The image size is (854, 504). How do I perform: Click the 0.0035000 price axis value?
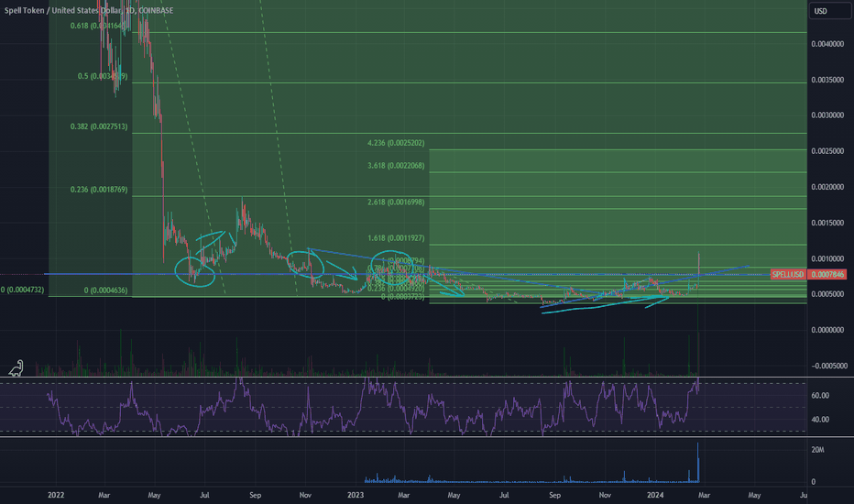(x=827, y=80)
